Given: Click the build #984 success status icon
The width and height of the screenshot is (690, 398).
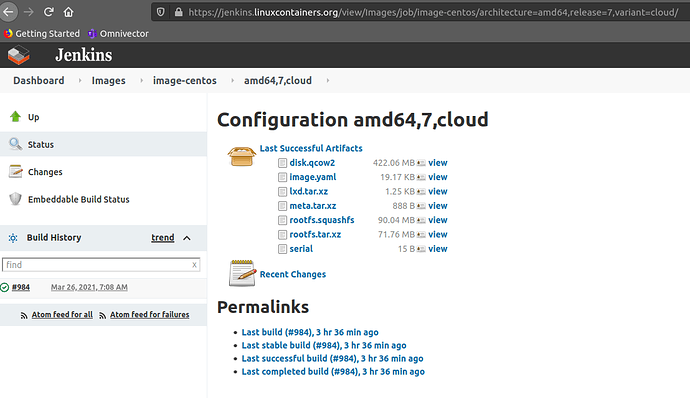Looking at the screenshot, I should click(5, 287).
